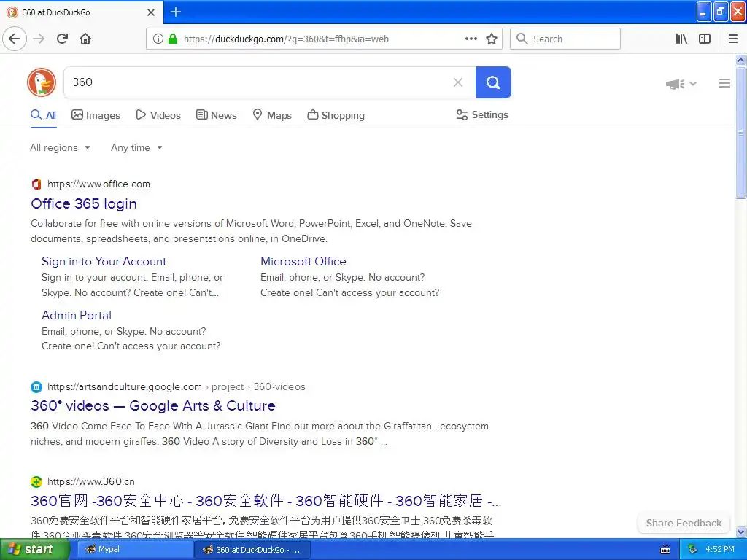747x560 pixels.
Task: Click the Google Arts & Culture favicon
Action: (36, 386)
